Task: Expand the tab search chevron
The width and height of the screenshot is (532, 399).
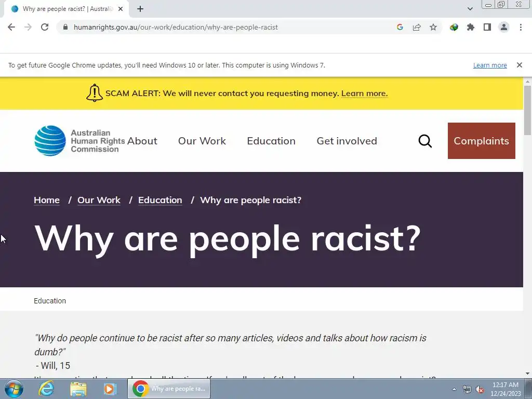Action: tap(470, 9)
